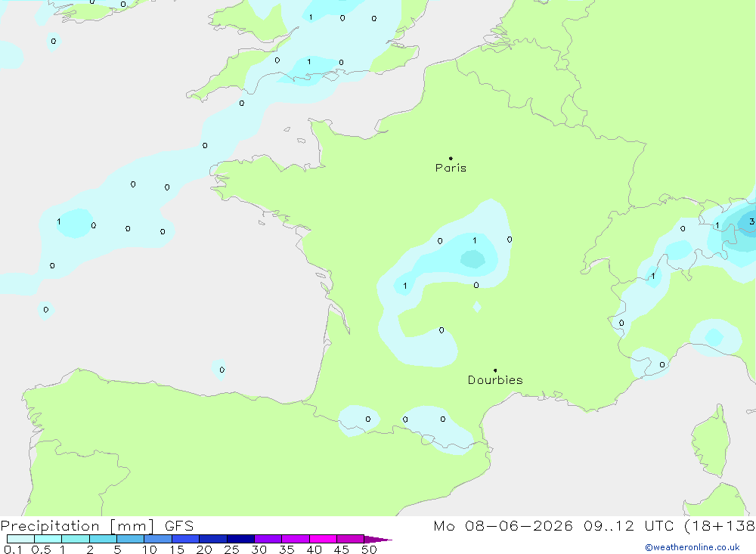
Task: Click the 45 legend scale number
Action: click(342, 549)
